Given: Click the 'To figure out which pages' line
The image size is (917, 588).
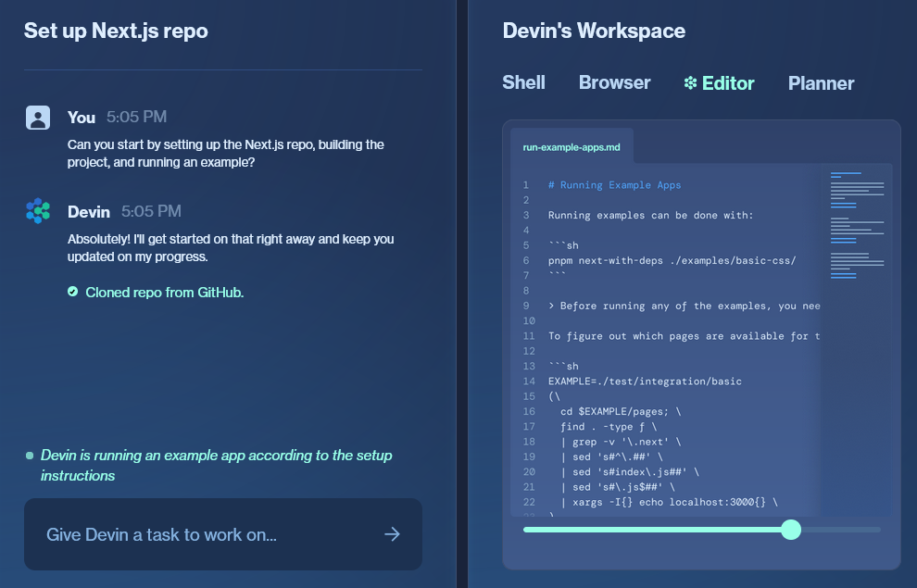Looking at the screenshot, I should pos(685,336).
